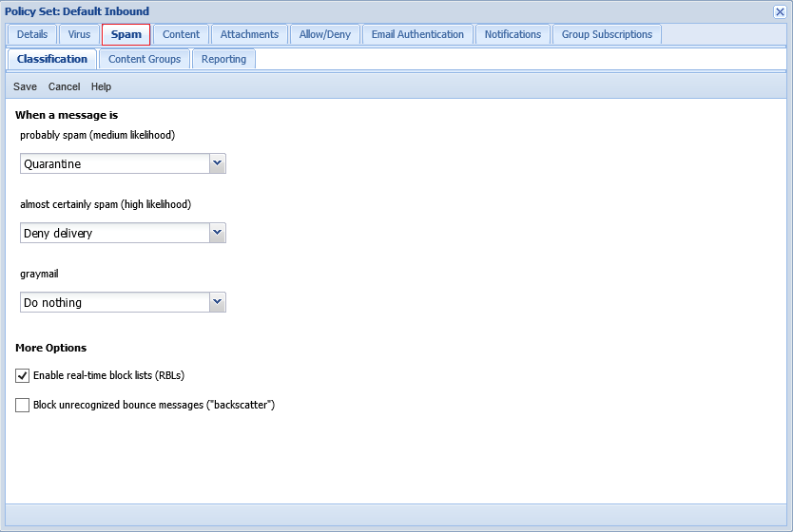Click Cancel in the toolbar

65,86
